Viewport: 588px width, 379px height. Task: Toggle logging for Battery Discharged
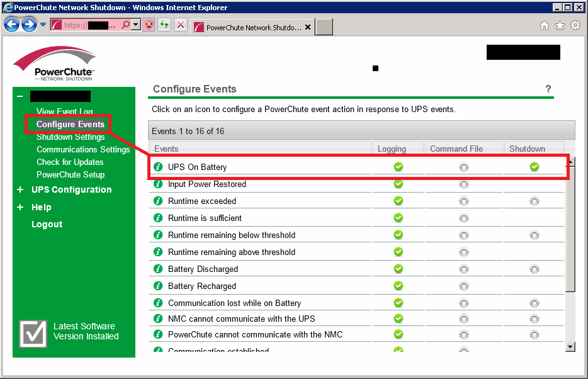point(399,269)
